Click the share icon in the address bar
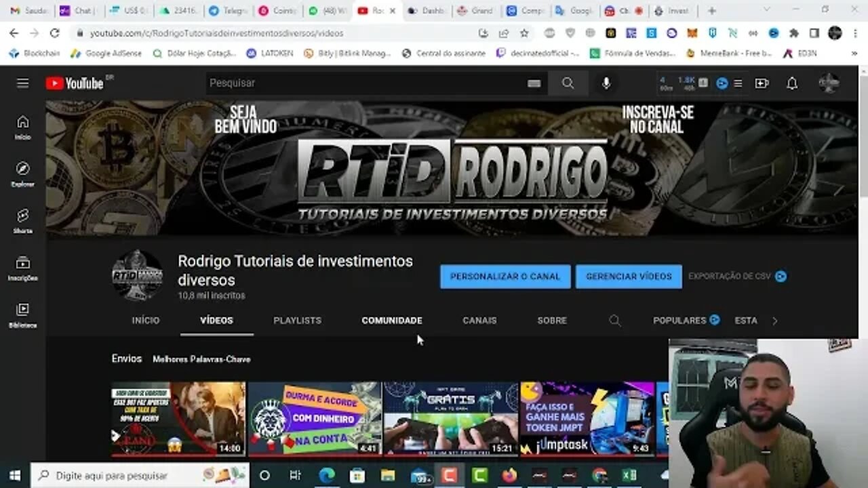The height and width of the screenshot is (488, 868). click(503, 33)
